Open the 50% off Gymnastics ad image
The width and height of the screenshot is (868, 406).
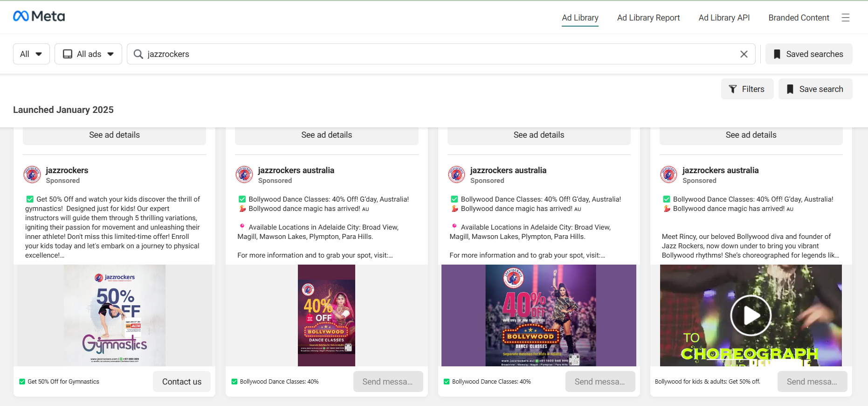pyautogui.click(x=115, y=315)
